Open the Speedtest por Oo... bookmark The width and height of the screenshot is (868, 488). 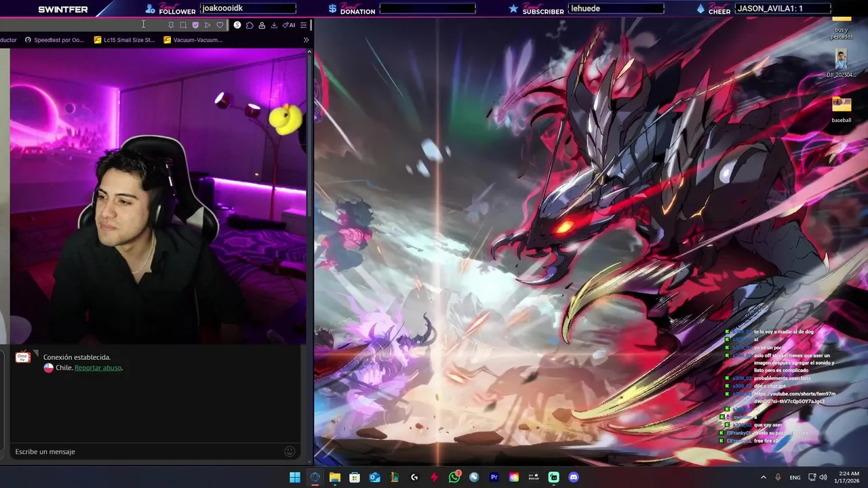pos(54,40)
